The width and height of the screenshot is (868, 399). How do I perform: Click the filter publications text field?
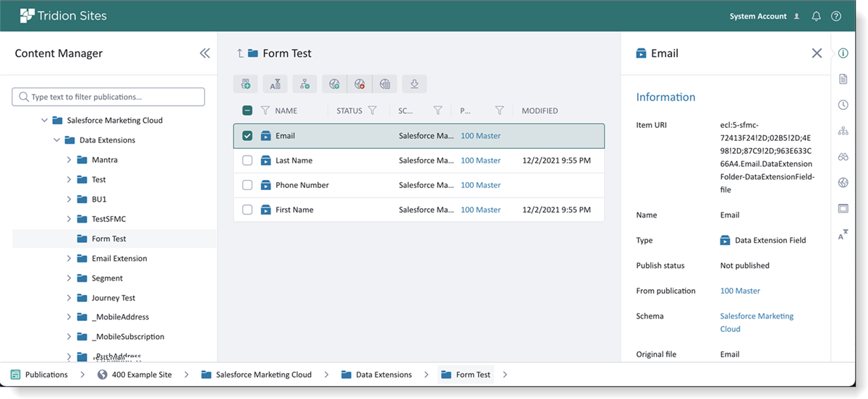(109, 97)
